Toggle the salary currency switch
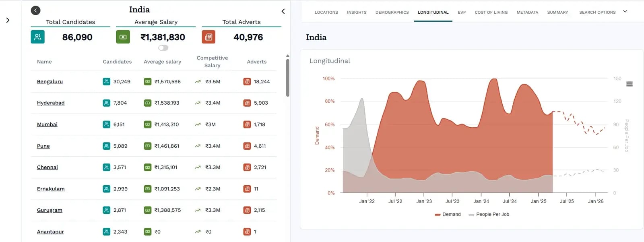The height and width of the screenshot is (242, 644). (x=163, y=48)
